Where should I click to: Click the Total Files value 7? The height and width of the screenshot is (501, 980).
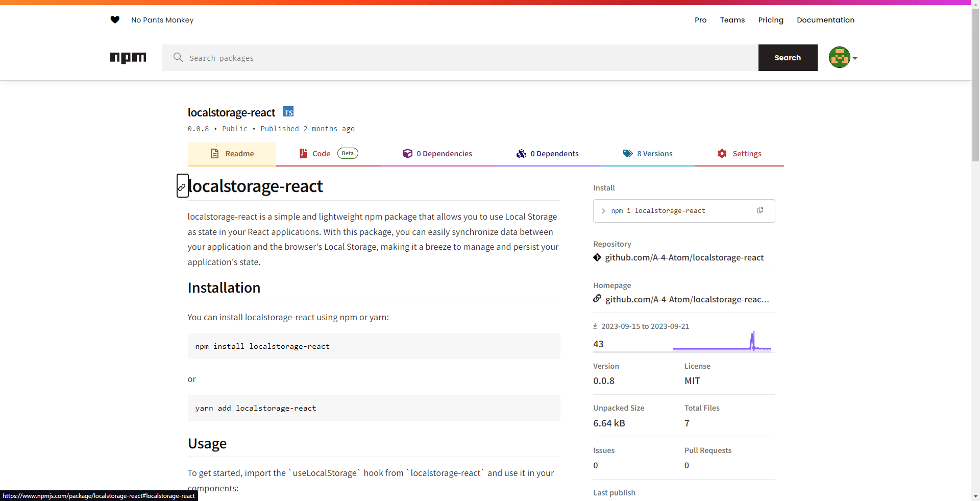point(687,423)
